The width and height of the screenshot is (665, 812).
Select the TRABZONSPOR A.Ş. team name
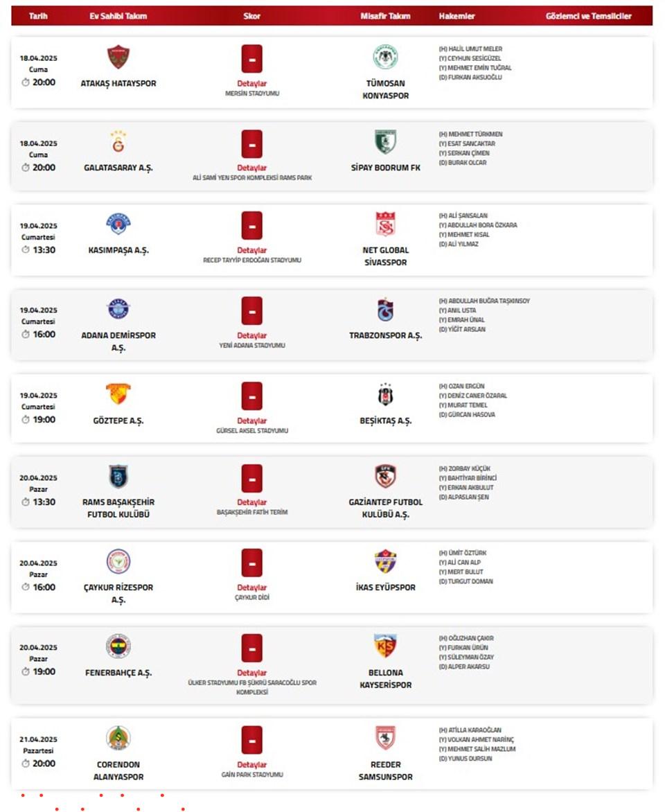point(385,335)
